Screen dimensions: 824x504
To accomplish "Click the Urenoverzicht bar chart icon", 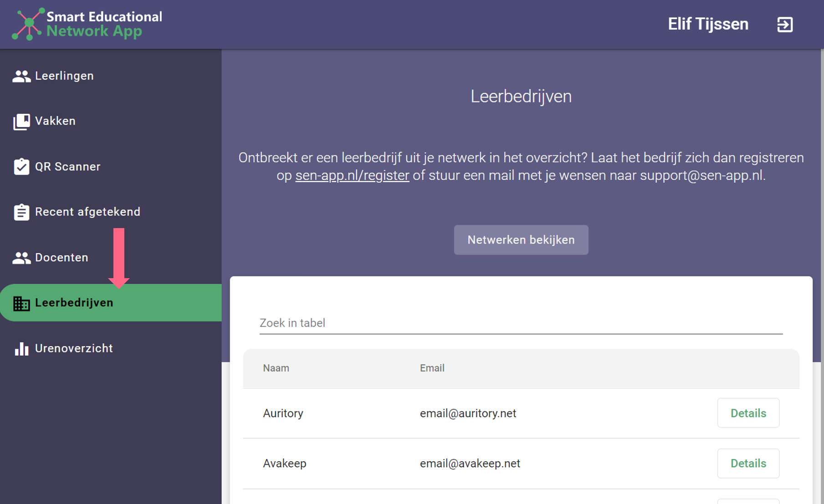I will click(x=21, y=349).
